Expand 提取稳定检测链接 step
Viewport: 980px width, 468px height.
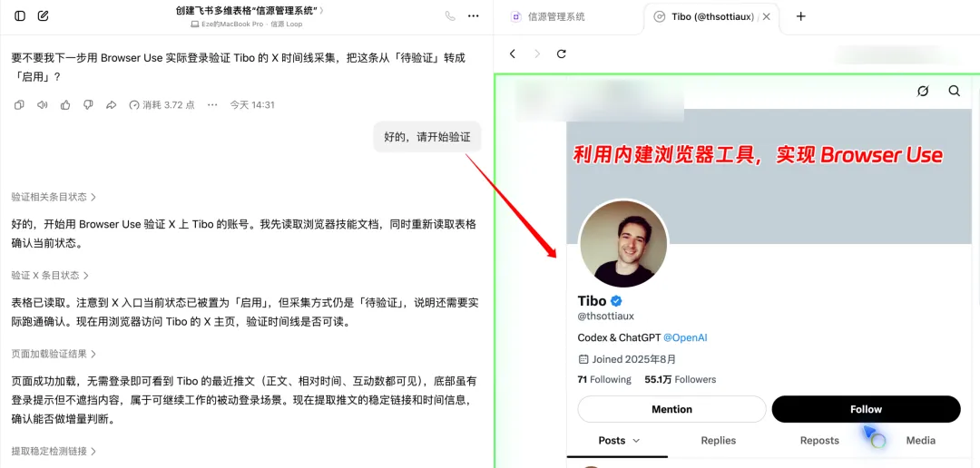(54, 451)
